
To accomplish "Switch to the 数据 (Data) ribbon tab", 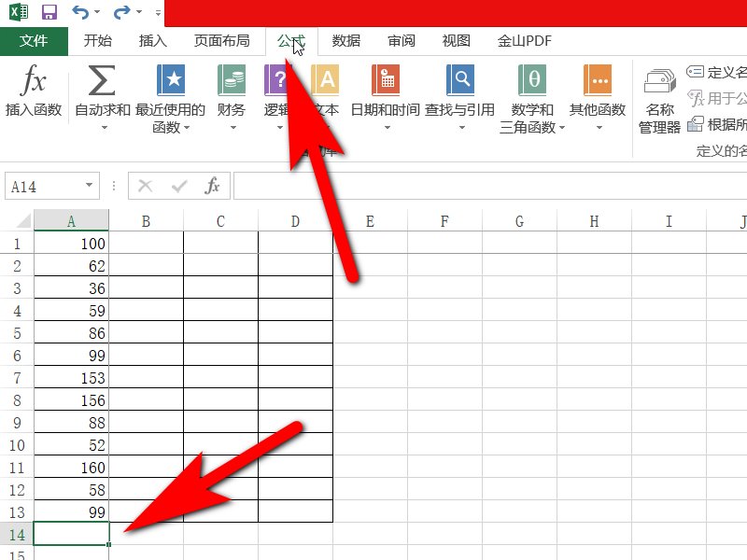I will click(x=345, y=41).
